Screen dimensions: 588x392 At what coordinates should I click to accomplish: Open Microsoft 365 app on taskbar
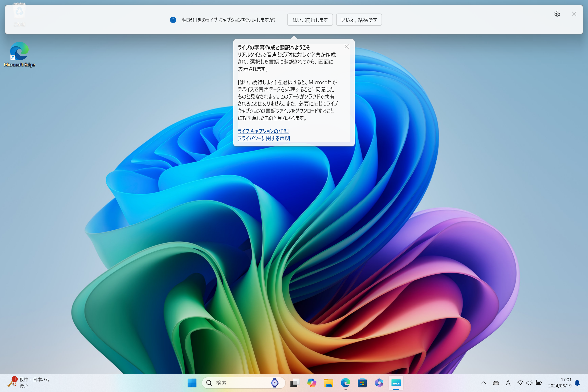(x=379, y=383)
